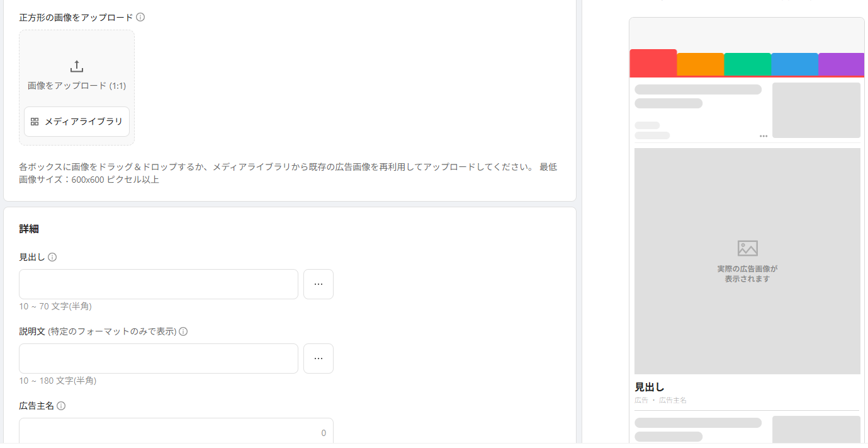Focus the 説明文 description input field

[x=159, y=359]
